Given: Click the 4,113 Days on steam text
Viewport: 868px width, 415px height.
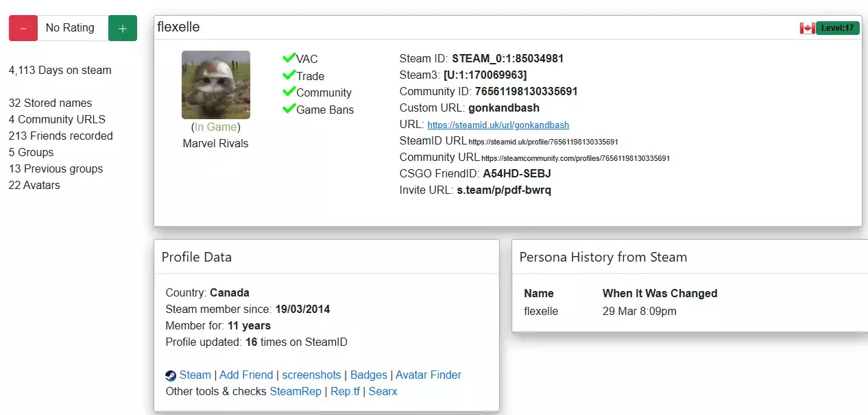Looking at the screenshot, I should click(60, 70).
